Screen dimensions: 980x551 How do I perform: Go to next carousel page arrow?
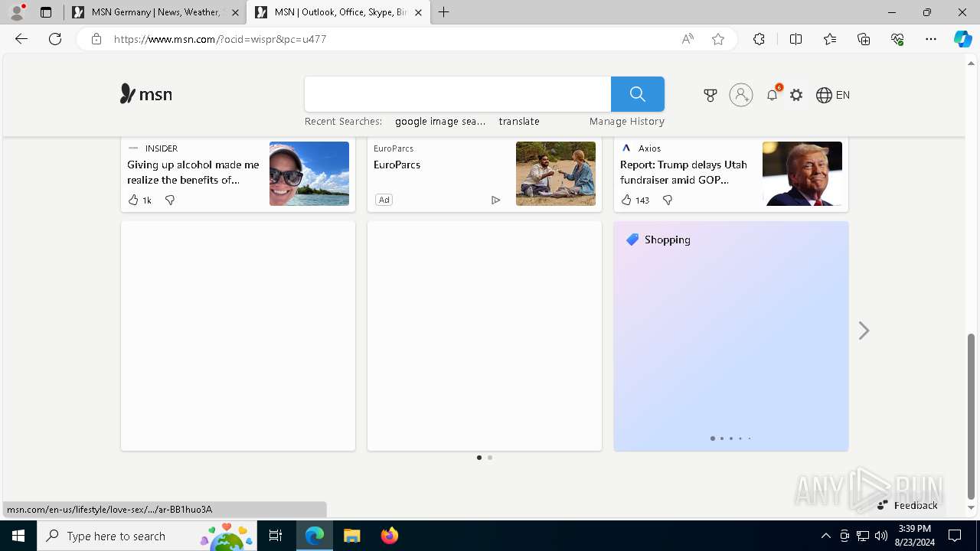[x=864, y=331]
